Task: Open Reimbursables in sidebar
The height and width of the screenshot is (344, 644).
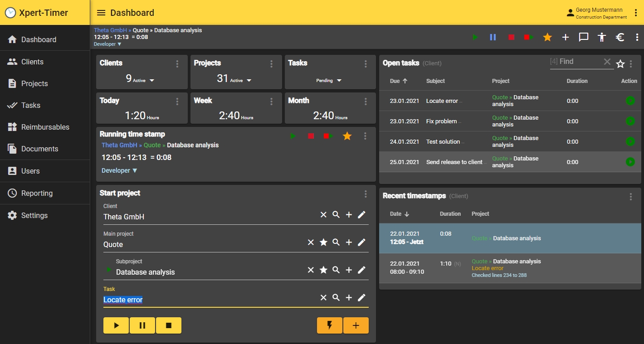Action: pos(45,127)
